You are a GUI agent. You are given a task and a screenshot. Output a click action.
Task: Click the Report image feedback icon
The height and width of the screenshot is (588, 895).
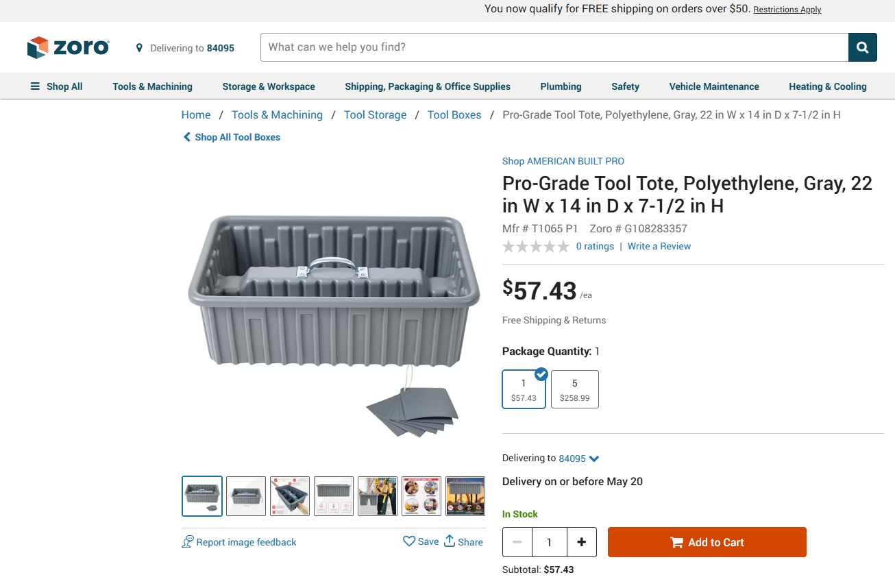(x=188, y=542)
